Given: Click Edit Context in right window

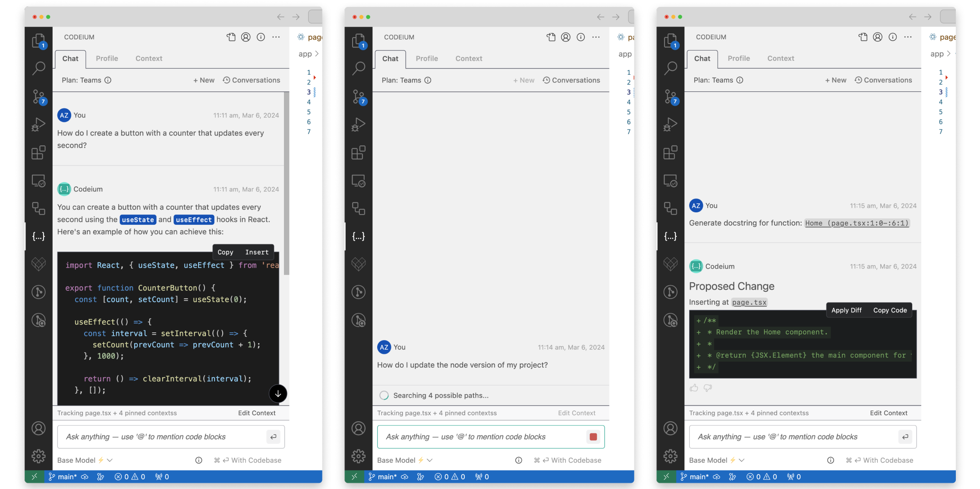Looking at the screenshot, I should 889,413.
